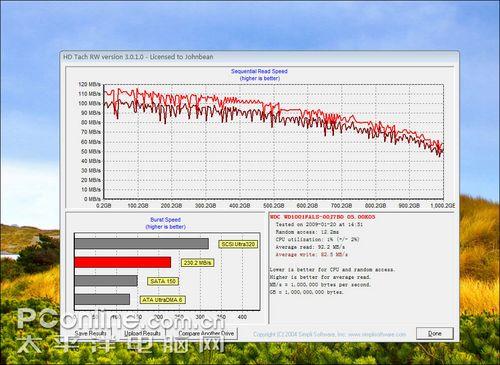This screenshot has height=365, width=500.
Task: Click the gray SCSI Ultra320 bar
Action: (142, 244)
